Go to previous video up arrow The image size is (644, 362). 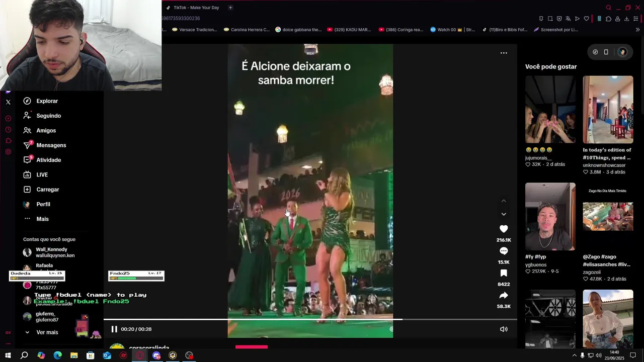(x=504, y=201)
